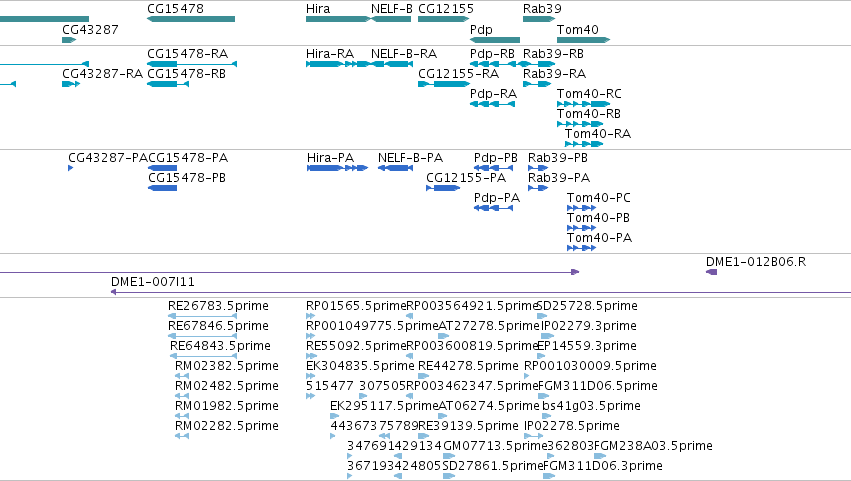851x481 pixels.
Task: Select the 367193 EST label
Action: 370,466
